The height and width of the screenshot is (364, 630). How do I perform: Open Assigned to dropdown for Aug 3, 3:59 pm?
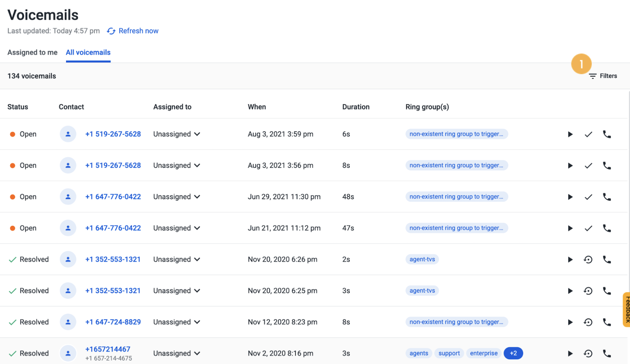[177, 134]
